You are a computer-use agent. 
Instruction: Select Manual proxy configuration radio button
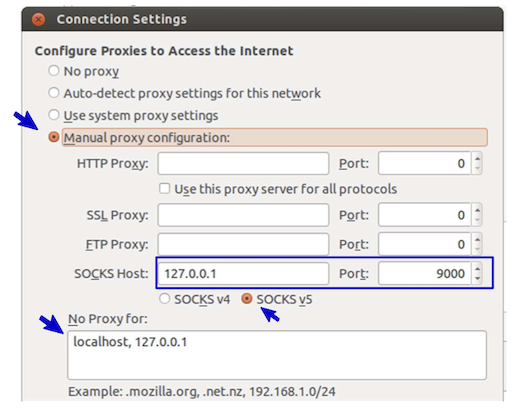tap(54, 137)
